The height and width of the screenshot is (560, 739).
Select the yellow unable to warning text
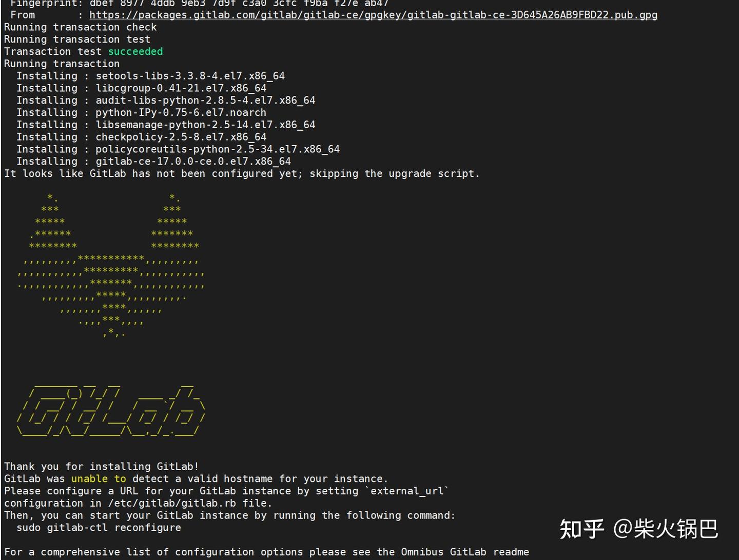click(103, 478)
